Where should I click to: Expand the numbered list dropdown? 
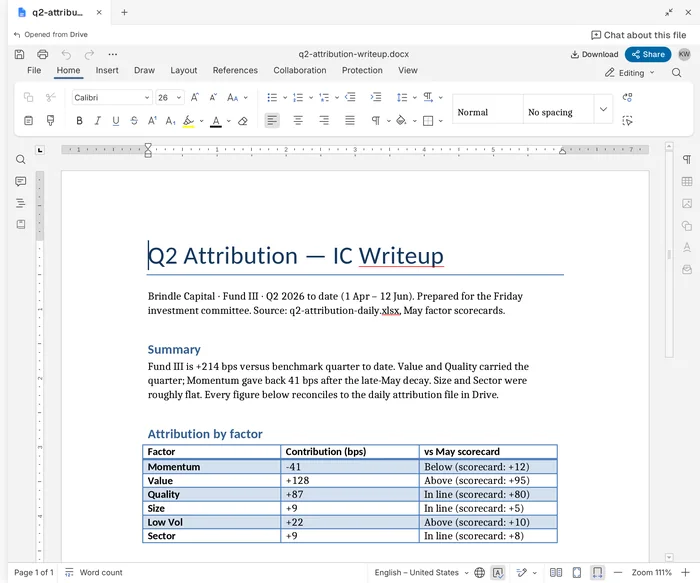pyautogui.click(x=311, y=97)
